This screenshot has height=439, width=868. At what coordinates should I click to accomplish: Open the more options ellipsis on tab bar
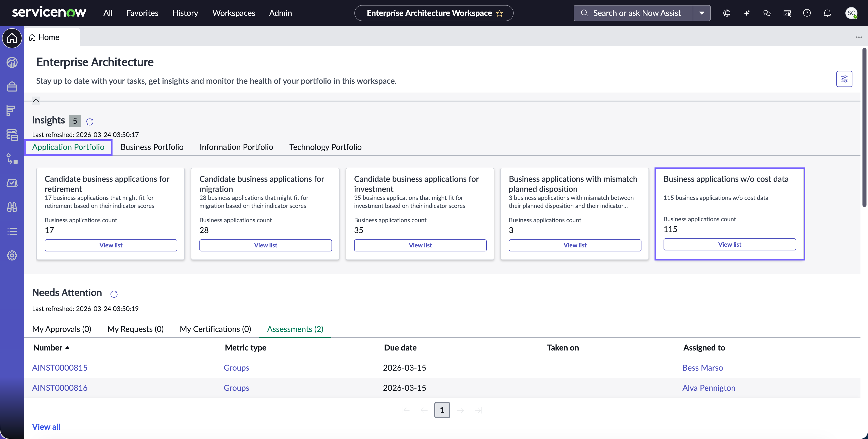858,37
